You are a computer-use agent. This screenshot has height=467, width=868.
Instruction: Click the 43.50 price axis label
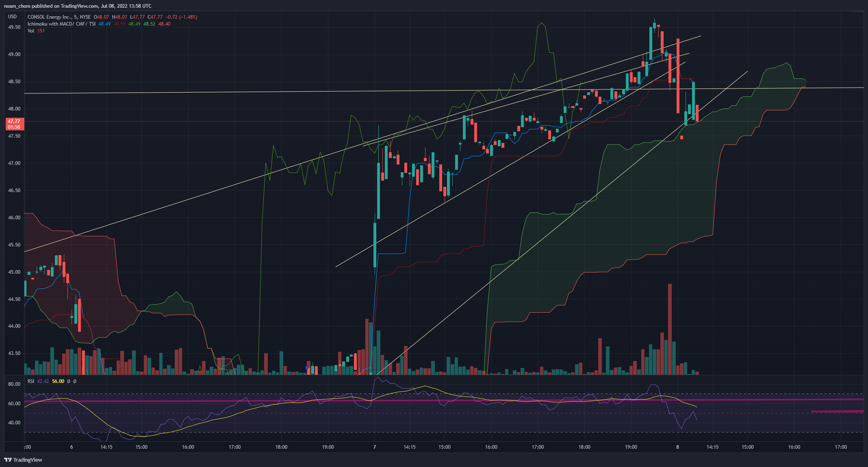(14, 353)
